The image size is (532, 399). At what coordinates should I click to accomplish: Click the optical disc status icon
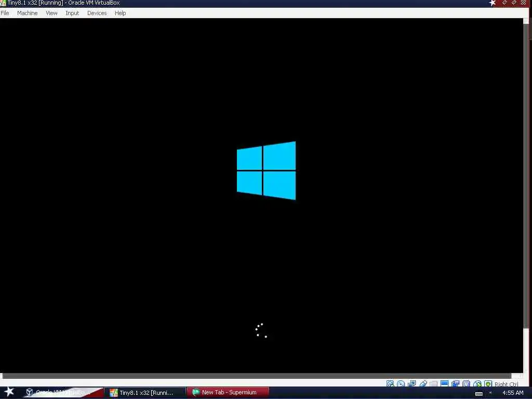pyautogui.click(x=401, y=384)
